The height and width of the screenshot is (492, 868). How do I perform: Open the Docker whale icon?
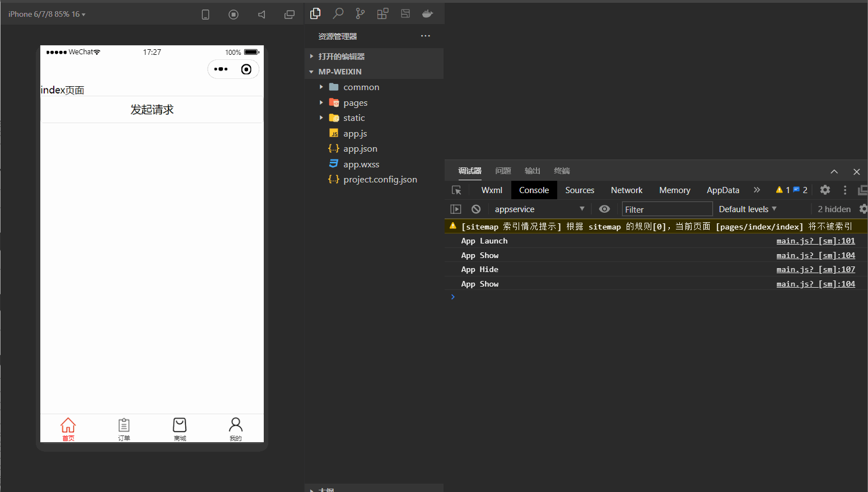pos(428,13)
